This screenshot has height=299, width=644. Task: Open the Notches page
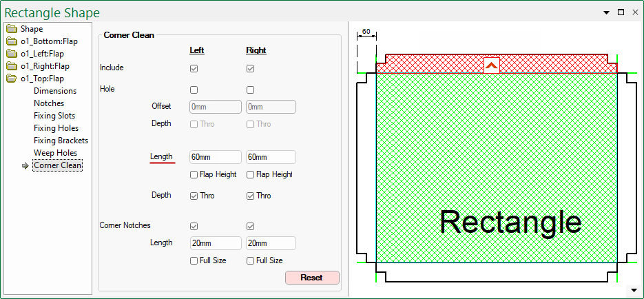click(49, 103)
